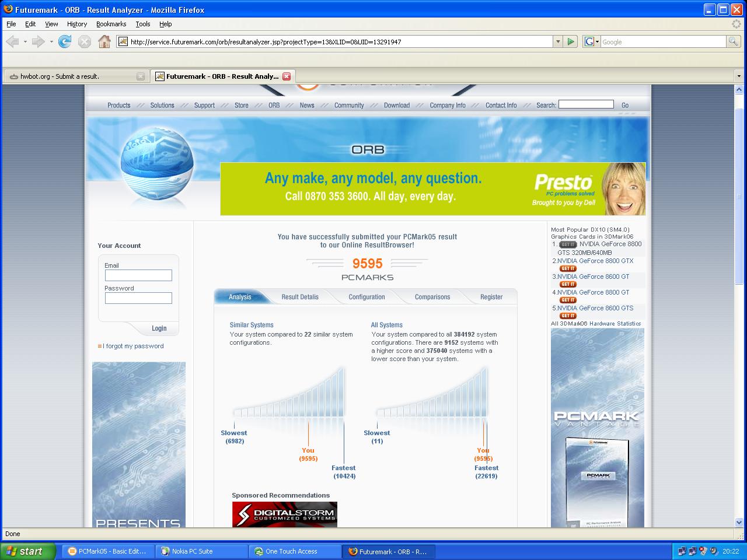Click the Go button next to site search
The height and width of the screenshot is (560, 747).
[625, 106]
